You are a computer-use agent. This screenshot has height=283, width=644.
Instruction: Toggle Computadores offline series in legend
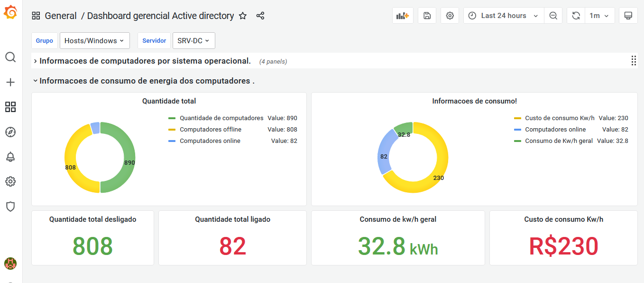pyautogui.click(x=210, y=130)
